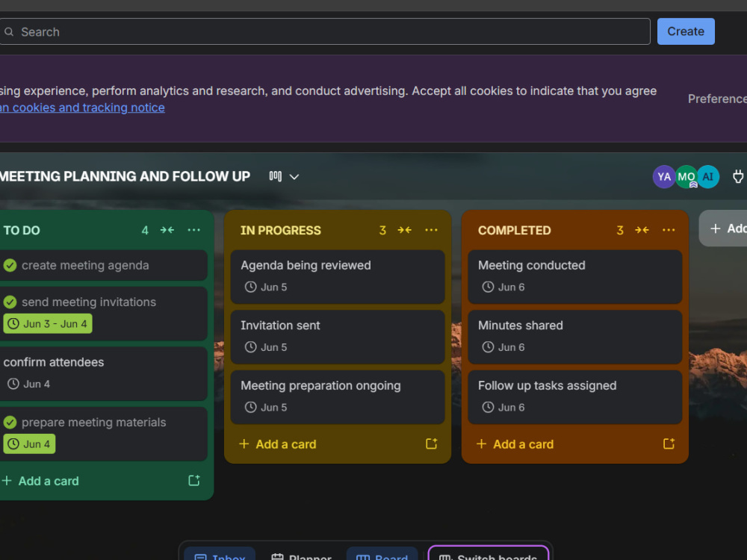Viewport: 747px width, 560px height.
Task: Click the Meeting Planning and Follow Up board title
Action: click(125, 177)
